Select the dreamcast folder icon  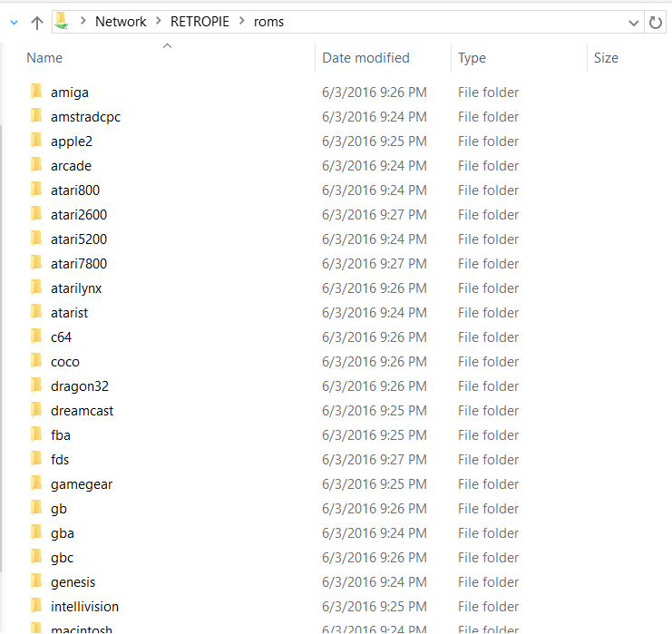click(37, 409)
